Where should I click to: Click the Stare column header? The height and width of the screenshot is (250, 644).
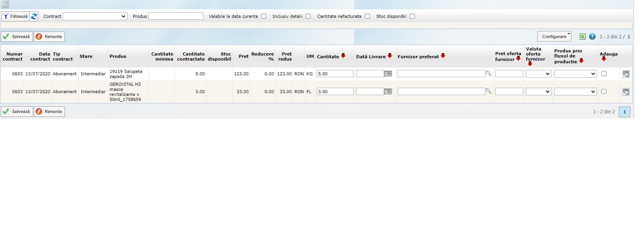coord(86,56)
